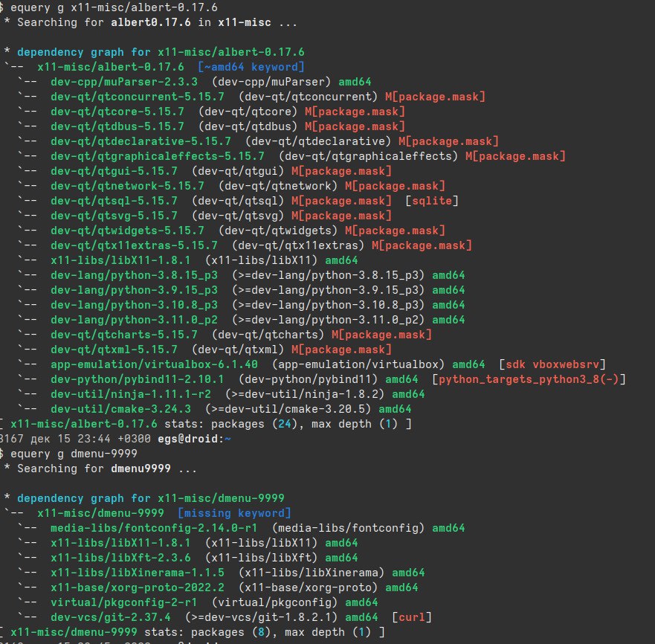Viewport: 655px width, 644px height.
Task: Click 'dependency graph for x11-misc/albert-0.17.6' heading
Action: click(161, 52)
